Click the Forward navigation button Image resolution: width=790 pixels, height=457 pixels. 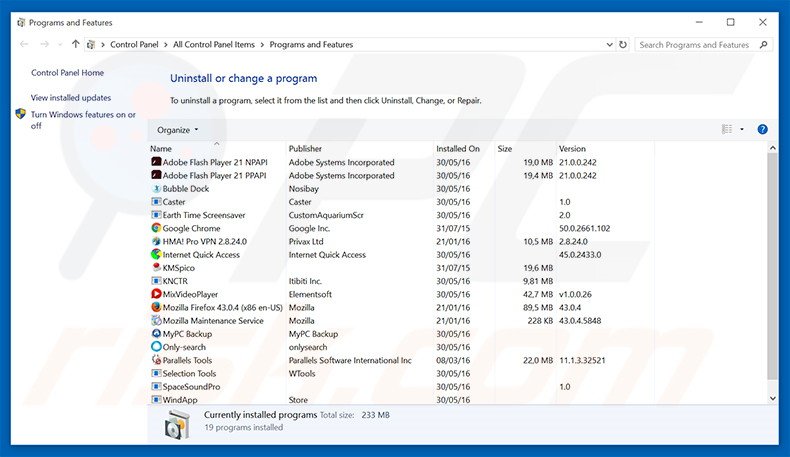45,44
